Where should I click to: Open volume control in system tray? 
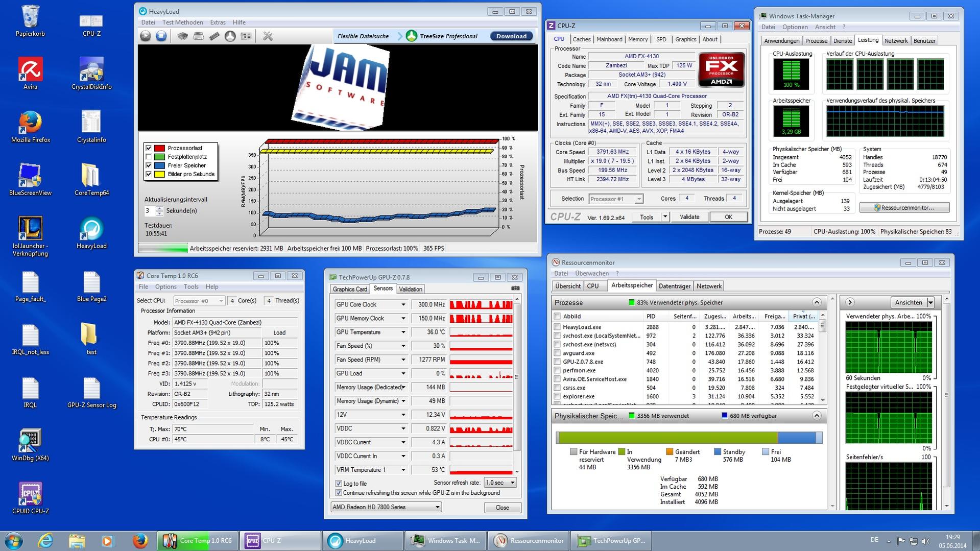point(926,541)
